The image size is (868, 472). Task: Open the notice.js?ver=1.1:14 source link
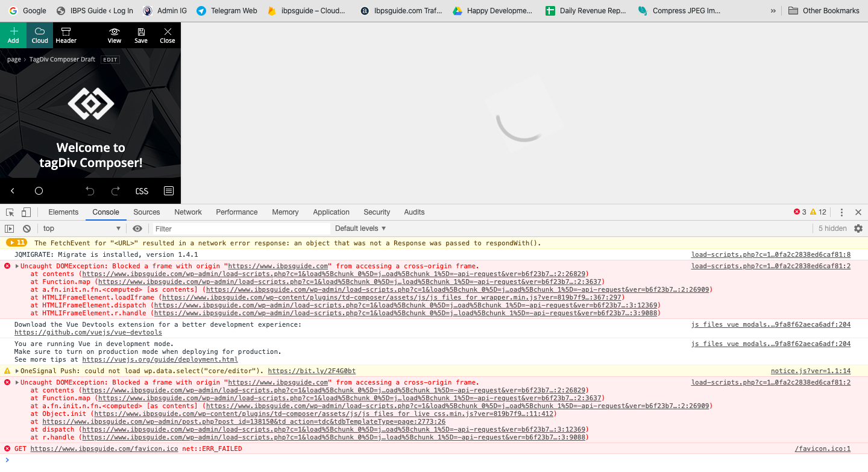click(811, 371)
